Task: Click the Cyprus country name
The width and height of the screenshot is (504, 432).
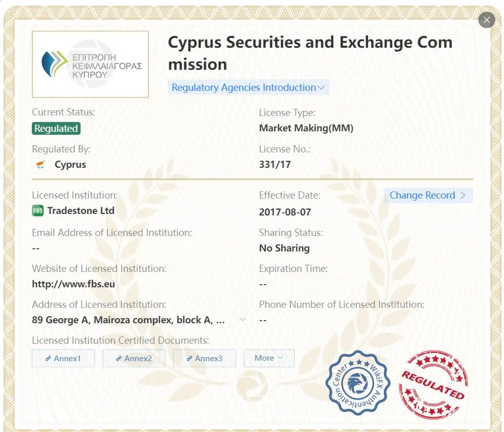Action: (x=70, y=164)
